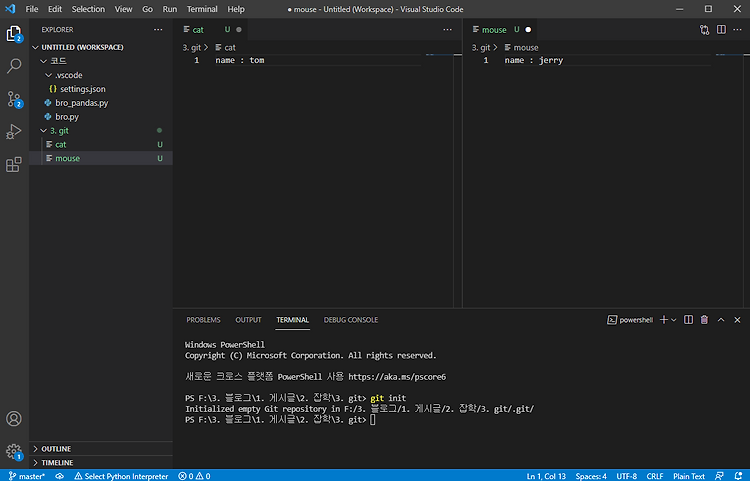This screenshot has width=750, height=481.
Task: Collapse the .vscode folder
Action: coord(48,75)
